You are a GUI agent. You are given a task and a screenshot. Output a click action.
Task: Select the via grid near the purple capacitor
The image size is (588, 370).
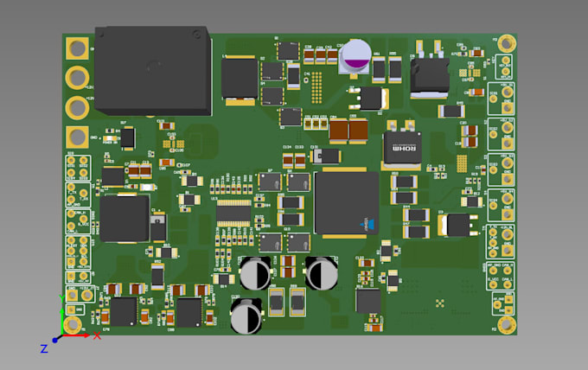pos(316,87)
